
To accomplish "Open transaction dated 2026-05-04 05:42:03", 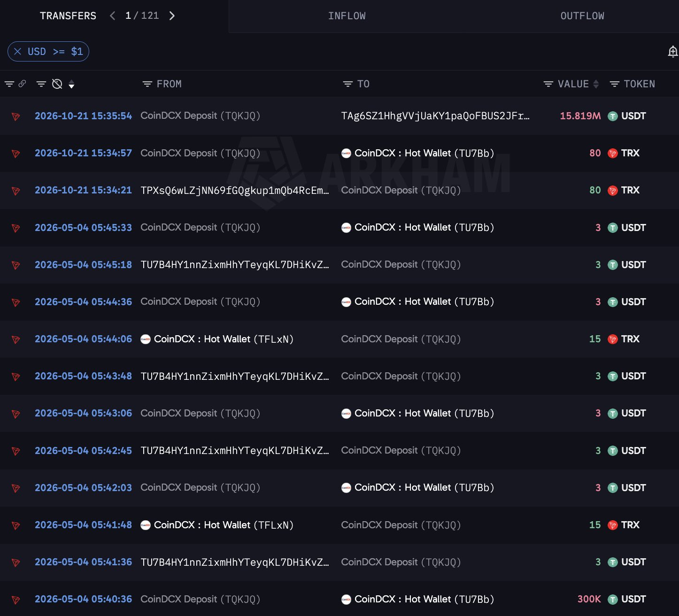I will point(84,487).
